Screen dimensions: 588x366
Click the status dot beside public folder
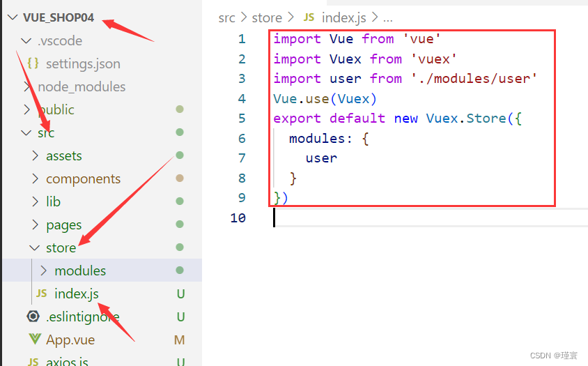[x=180, y=109]
